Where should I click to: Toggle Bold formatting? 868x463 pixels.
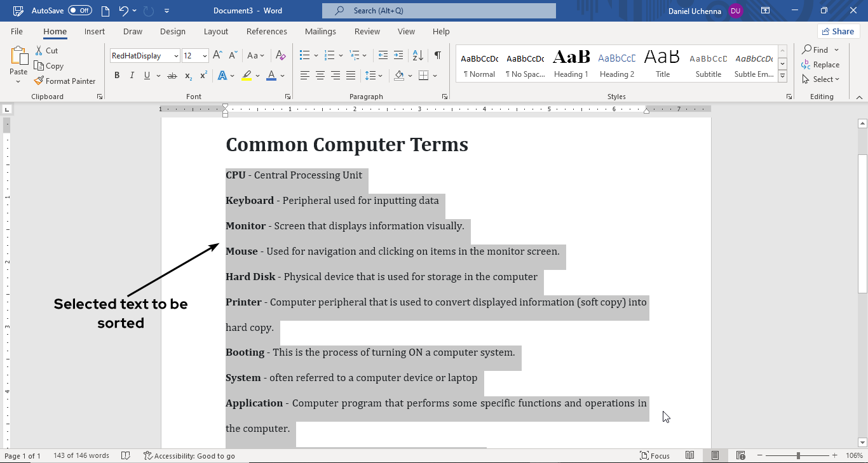pyautogui.click(x=117, y=76)
